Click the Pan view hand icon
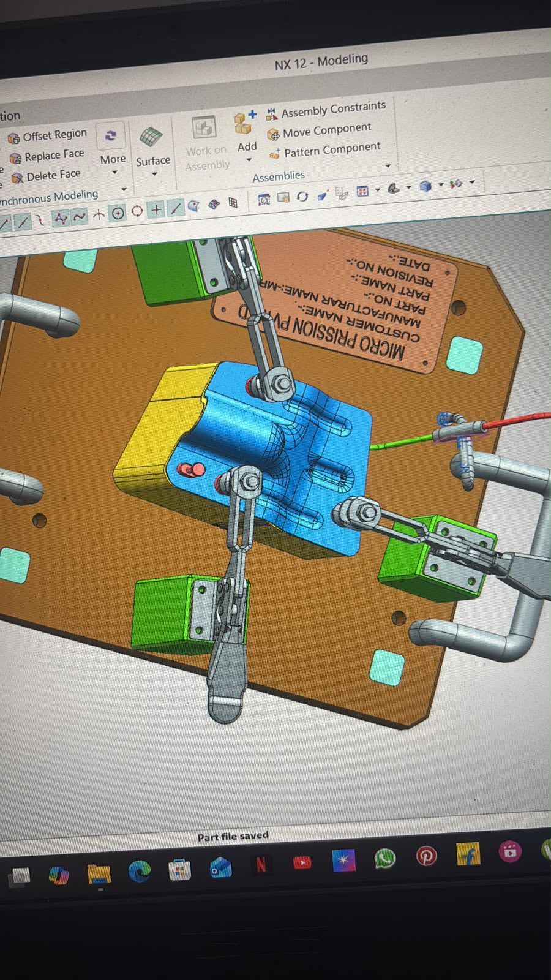Viewport: 551px width, 980px height. click(x=283, y=197)
